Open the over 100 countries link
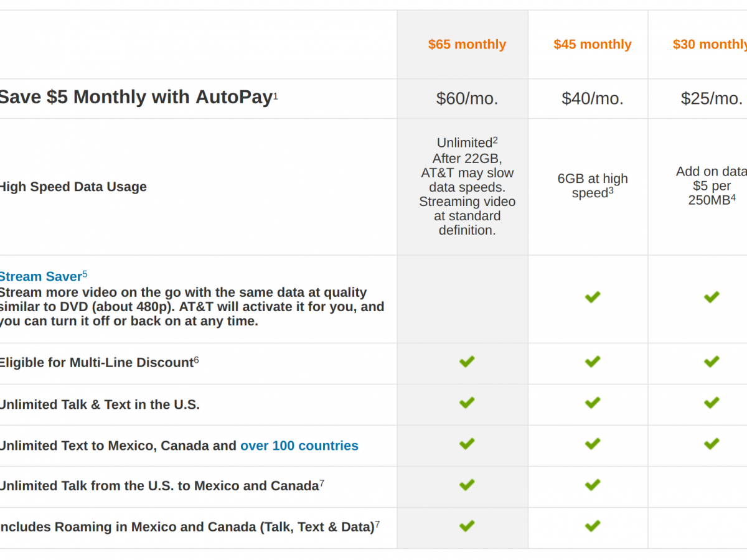Viewport: 747px width, 560px height. tap(299, 446)
